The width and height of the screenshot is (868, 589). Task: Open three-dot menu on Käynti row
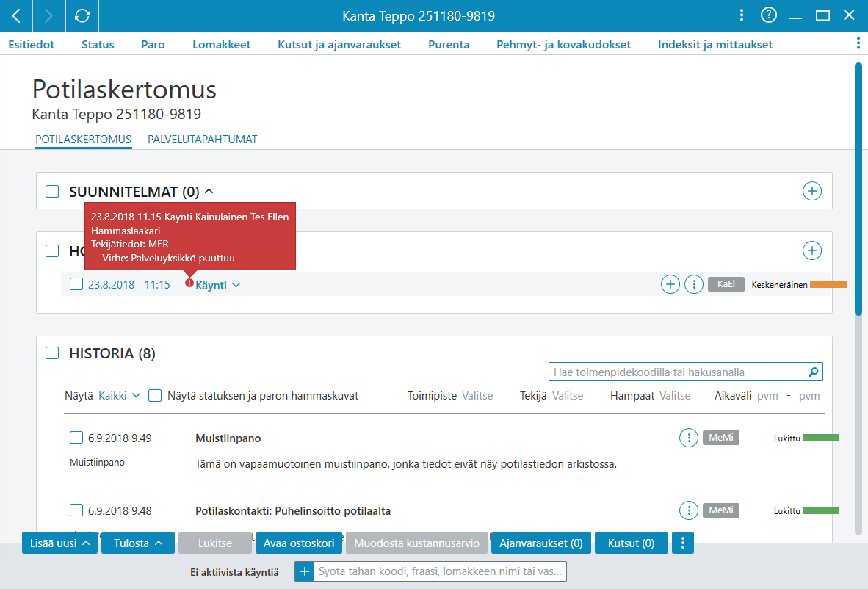point(694,284)
